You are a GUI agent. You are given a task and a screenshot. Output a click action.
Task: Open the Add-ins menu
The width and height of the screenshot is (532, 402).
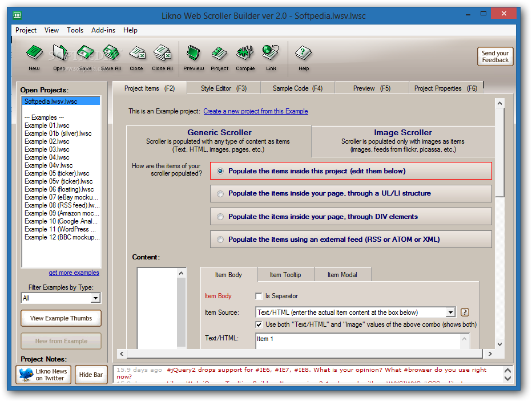(103, 30)
